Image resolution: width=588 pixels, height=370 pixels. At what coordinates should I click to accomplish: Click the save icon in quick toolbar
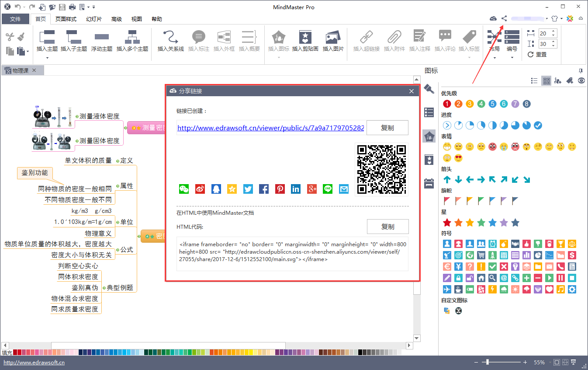[x=62, y=7]
